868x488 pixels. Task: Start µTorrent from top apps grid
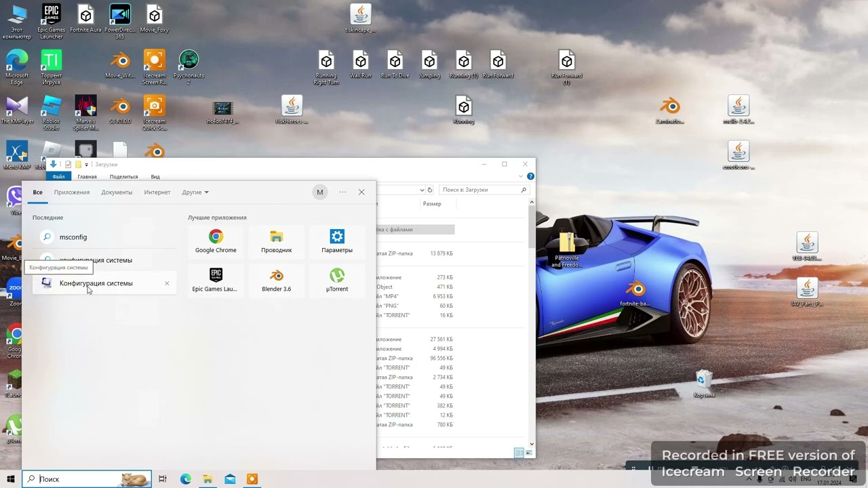tap(337, 281)
